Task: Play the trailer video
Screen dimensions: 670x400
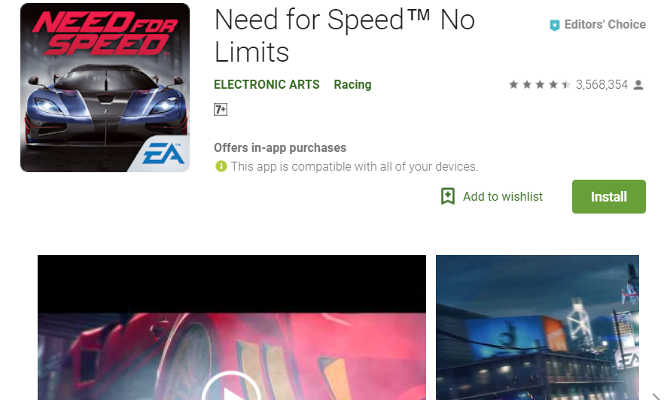Action: click(x=231, y=389)
